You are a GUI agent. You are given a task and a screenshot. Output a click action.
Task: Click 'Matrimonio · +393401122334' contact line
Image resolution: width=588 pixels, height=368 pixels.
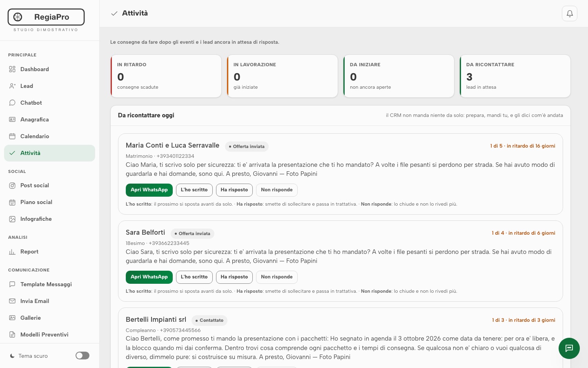pyautogui.click(x=160, y=156)
